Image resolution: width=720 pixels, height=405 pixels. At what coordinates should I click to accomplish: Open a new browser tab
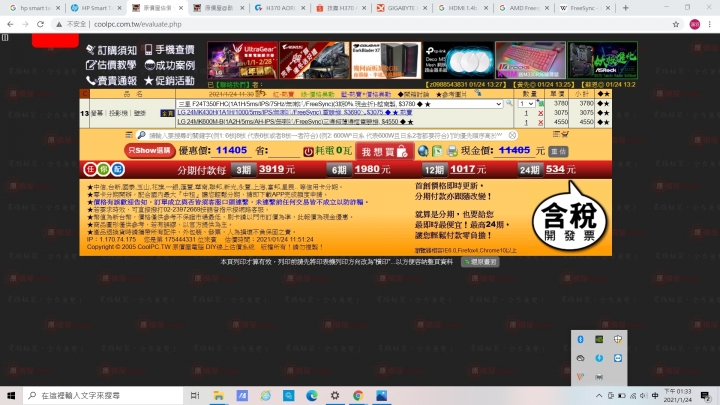(x=625, y=8)
